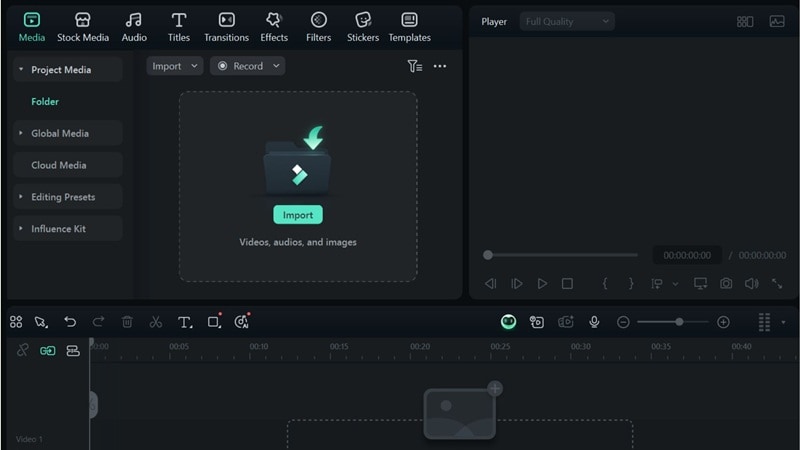Open the Full Quality dropdown
Screen dimensions: 800x450
[x=567, y=21]
